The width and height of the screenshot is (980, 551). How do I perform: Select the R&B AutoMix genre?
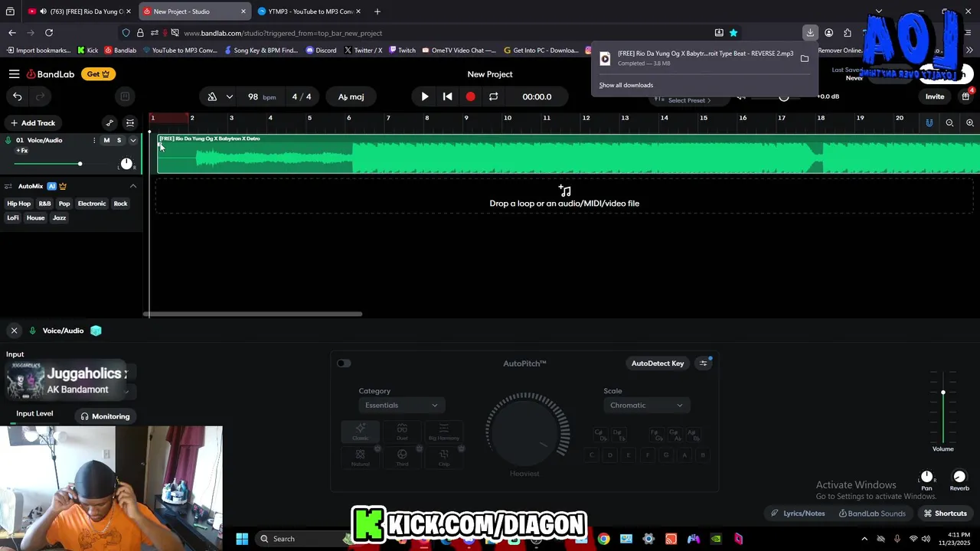(45, 204)
